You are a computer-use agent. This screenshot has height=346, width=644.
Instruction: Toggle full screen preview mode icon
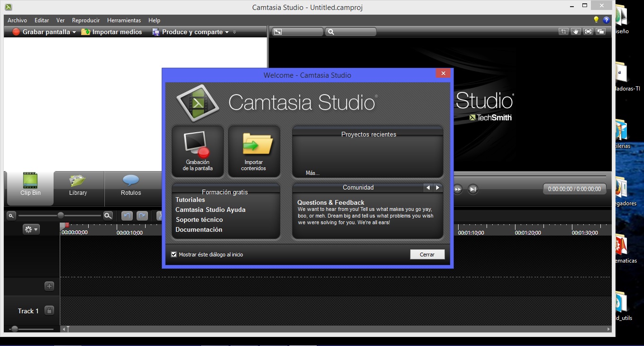point(589,32)
